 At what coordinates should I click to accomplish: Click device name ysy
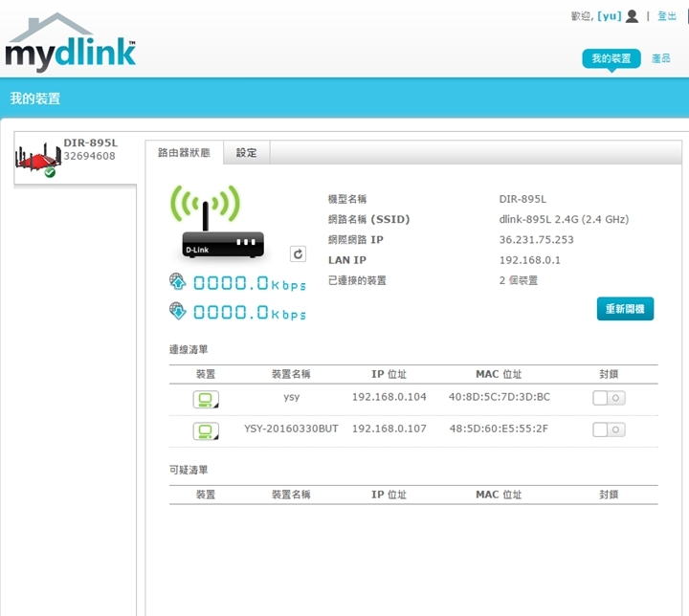pyautogui.click(x=291, y=397)
